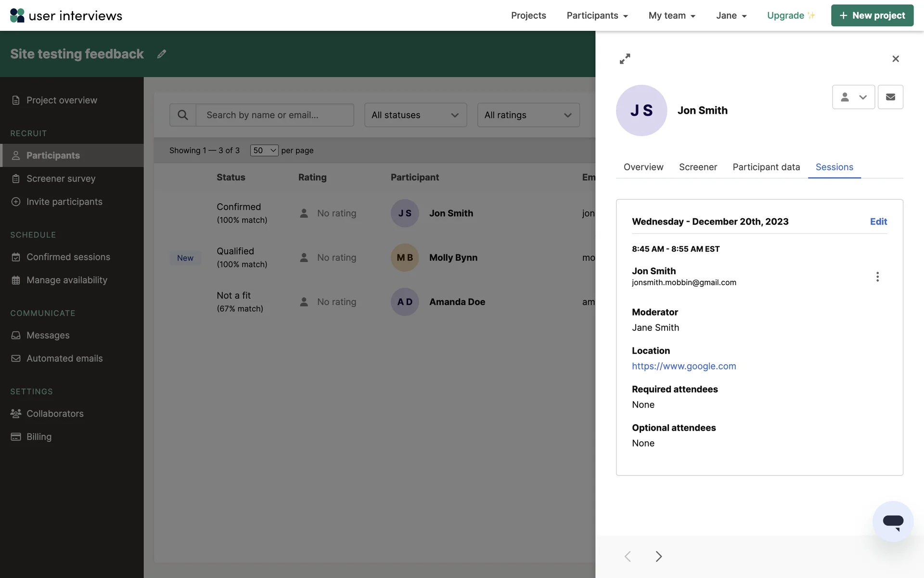Change the 50 per page selector

[264, 150]
